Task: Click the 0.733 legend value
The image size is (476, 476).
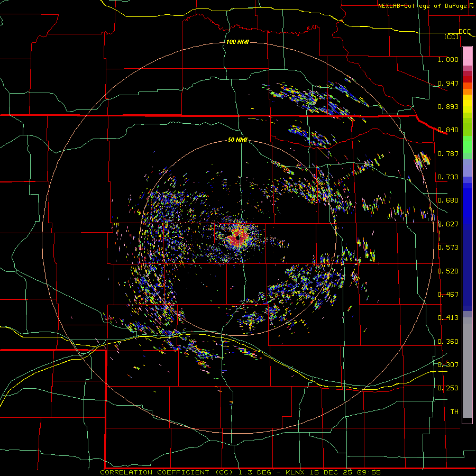Action: pyautogui.click(x=448, y=177)
